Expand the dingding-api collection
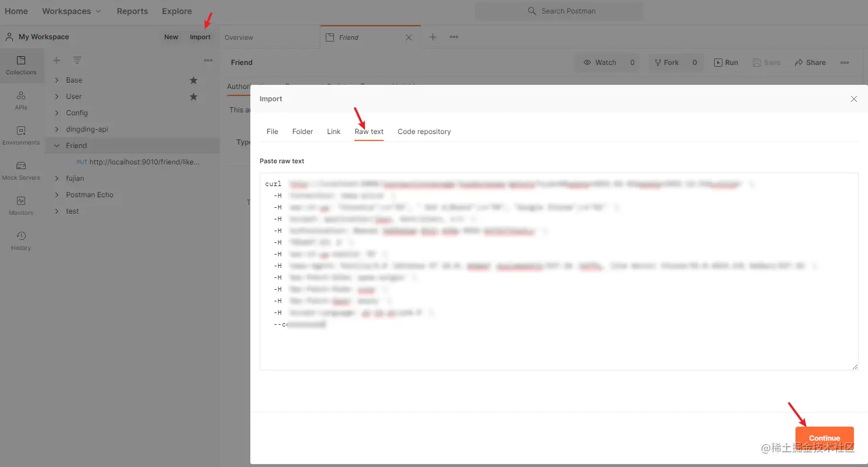This screenshot has height=467, width=868. [57, 129]
